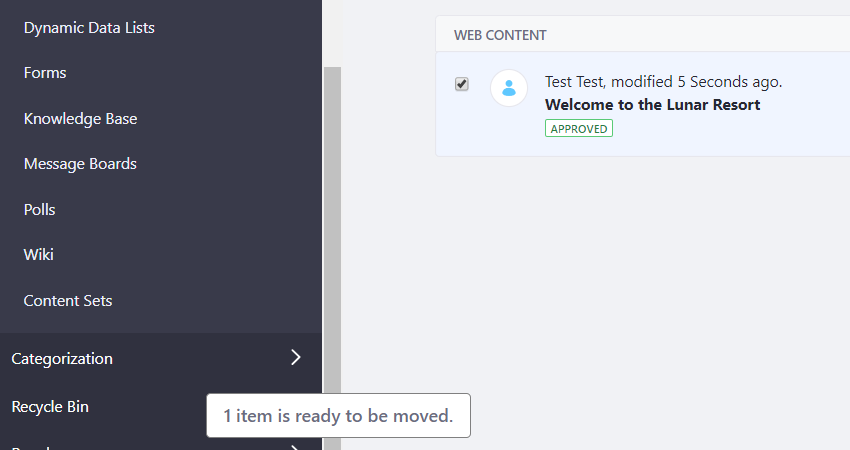Click the Test Test user avatar icon
Viewport: 850px width, 450px height.
click(x=508, y=88)
